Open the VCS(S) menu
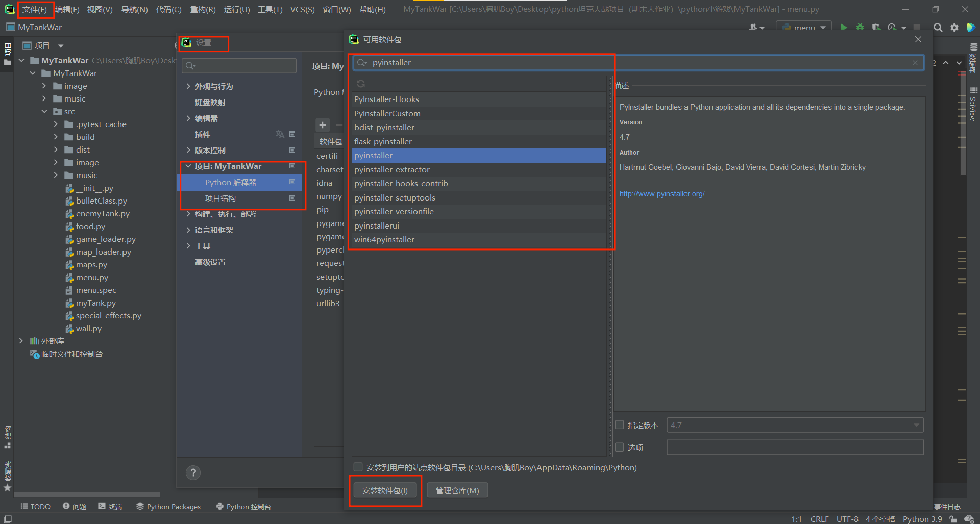The width and height of the screenshot is (980, 524). pos(302,9)
